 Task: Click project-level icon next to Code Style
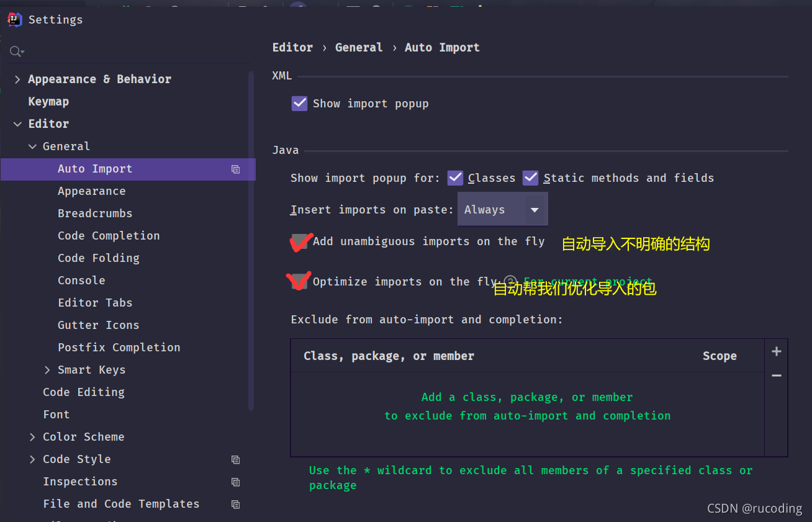click(x=235, y=459)
